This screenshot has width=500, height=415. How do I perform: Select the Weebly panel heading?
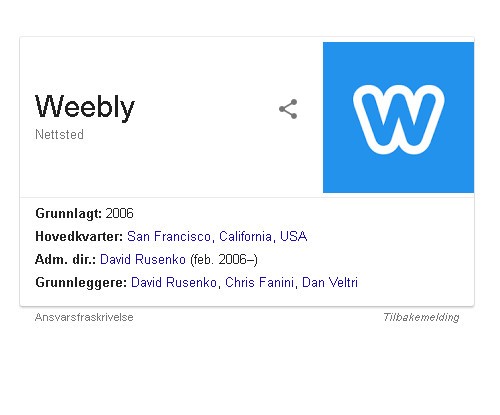[85, 107]
